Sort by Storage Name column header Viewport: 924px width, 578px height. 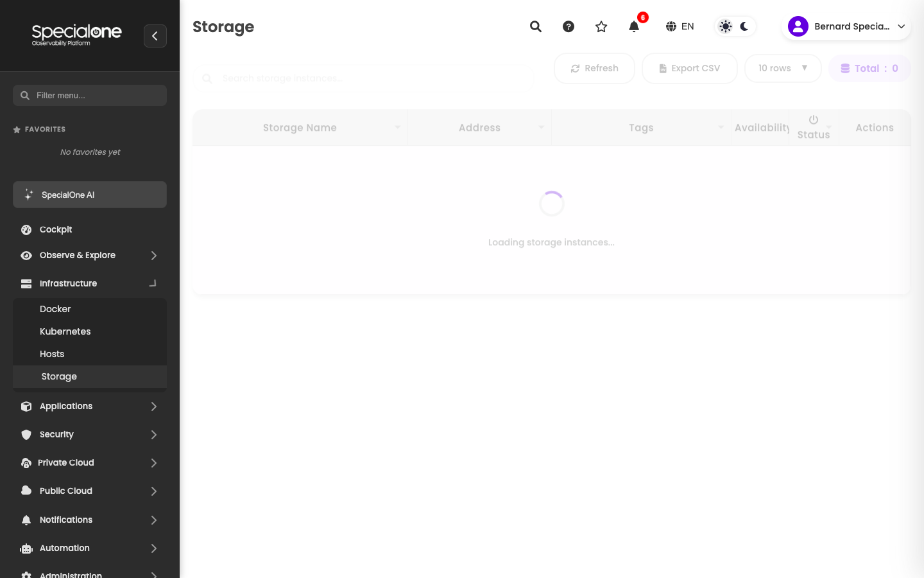pos(300,128)
